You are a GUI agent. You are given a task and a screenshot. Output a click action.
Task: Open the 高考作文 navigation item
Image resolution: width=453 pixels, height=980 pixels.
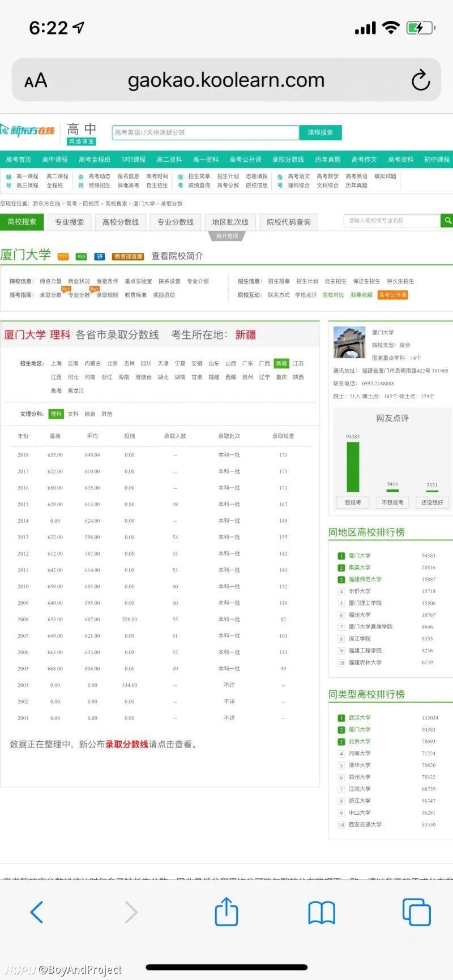click(364, 160)
